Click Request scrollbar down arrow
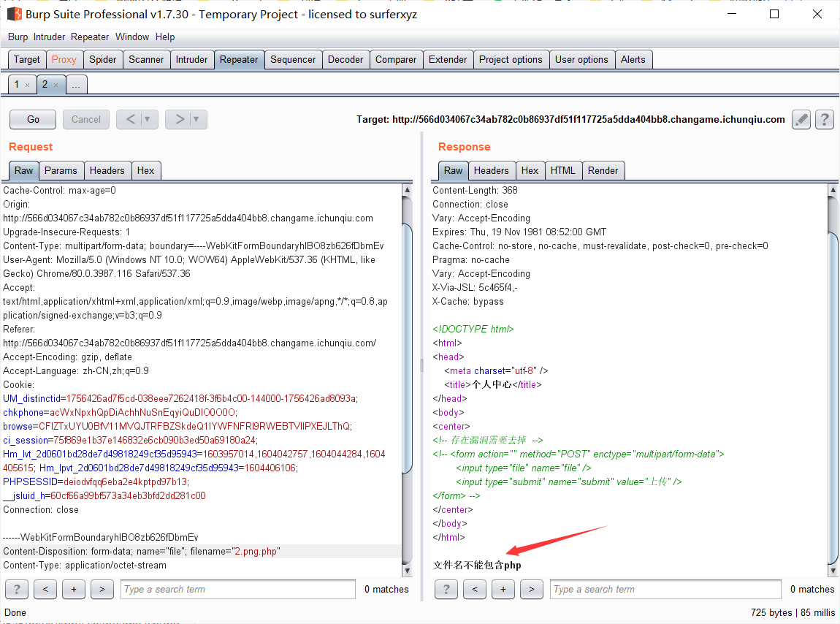Screen dimensions: 840x624 coord(407,571)
